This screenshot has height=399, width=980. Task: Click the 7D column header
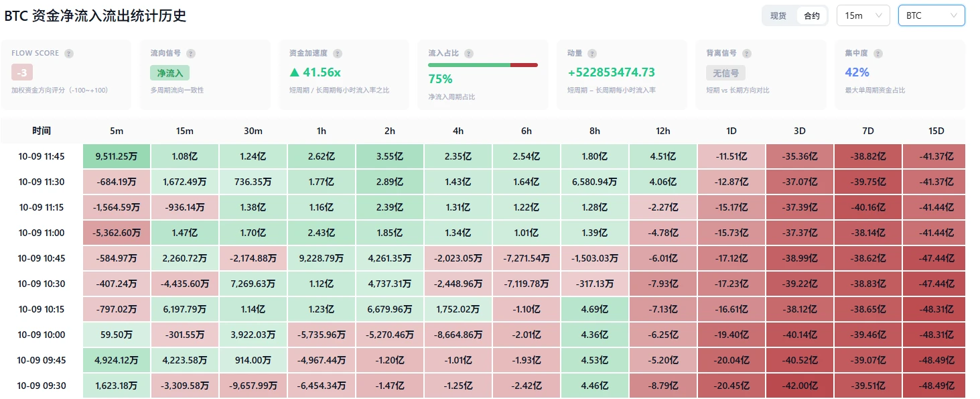click(x=868, y=131)
